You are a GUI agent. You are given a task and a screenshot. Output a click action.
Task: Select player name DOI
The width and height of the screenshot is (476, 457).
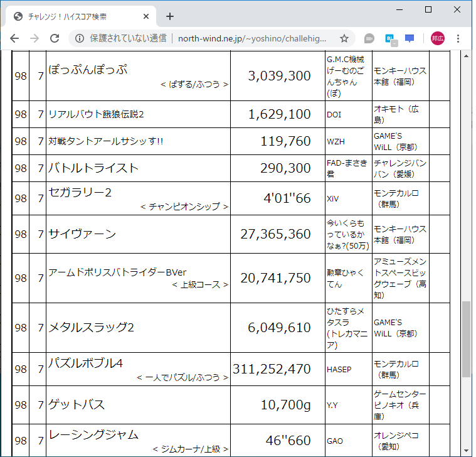click(x=334, y=115)
